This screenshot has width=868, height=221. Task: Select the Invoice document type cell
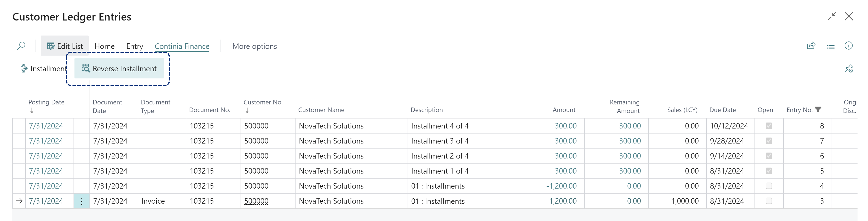tap(162, 201)
